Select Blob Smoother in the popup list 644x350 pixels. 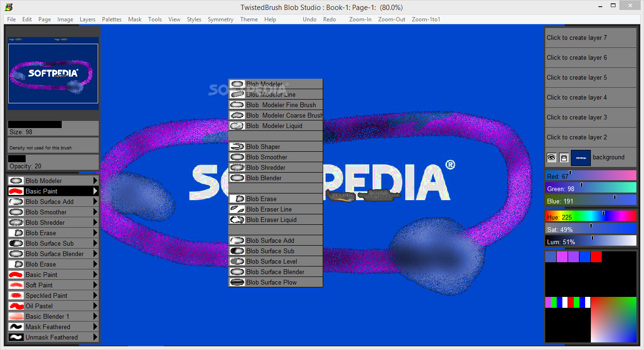(x=276, y=157)
